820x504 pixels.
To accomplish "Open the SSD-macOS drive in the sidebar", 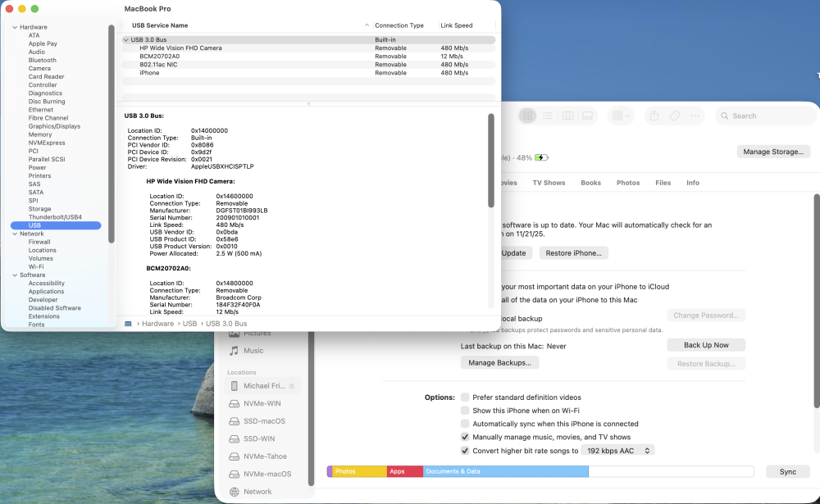I will tap(262, 421).
